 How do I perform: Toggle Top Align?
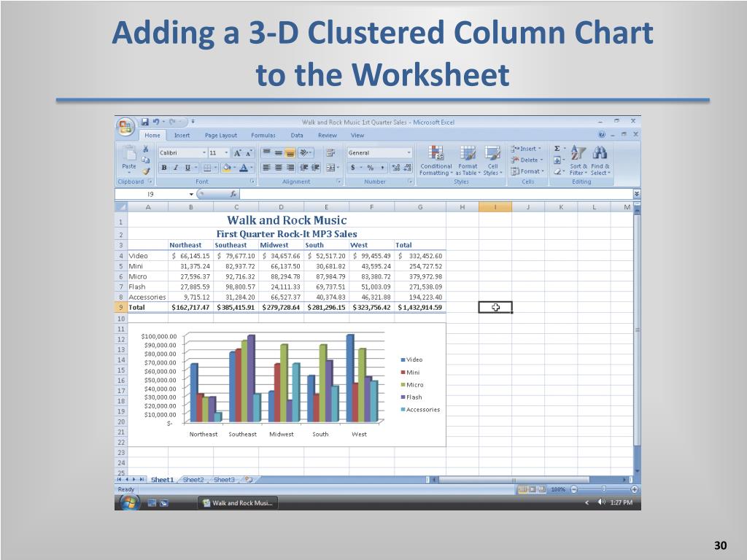click(267, 153)
